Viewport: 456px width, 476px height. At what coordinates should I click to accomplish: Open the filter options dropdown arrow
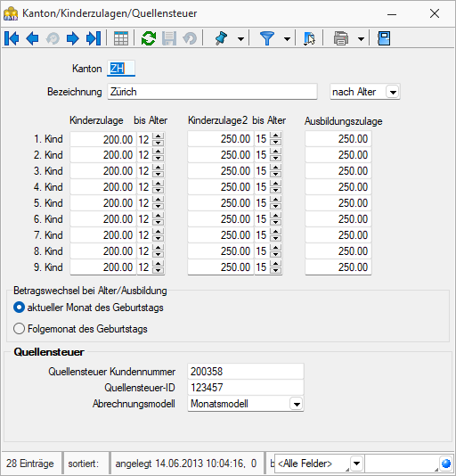tap(287, 39)
